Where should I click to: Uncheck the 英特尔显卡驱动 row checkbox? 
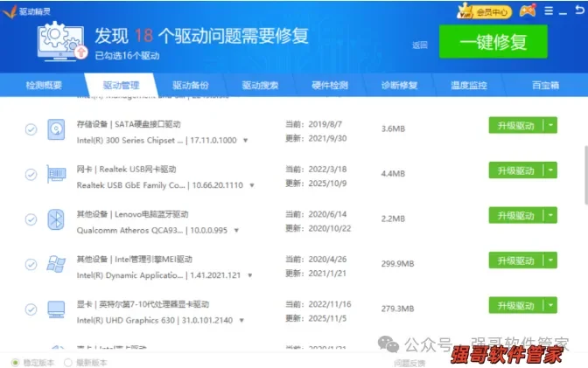[31, 309]
